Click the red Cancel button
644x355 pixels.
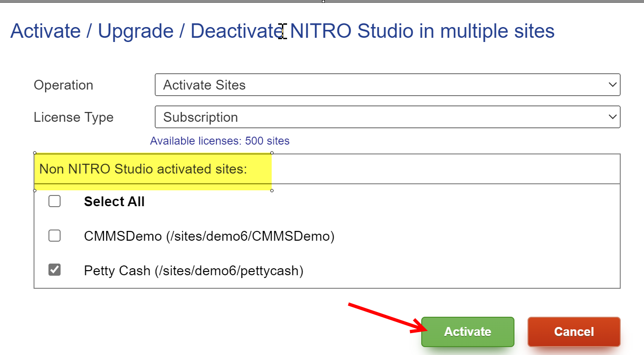click(574, 332)
